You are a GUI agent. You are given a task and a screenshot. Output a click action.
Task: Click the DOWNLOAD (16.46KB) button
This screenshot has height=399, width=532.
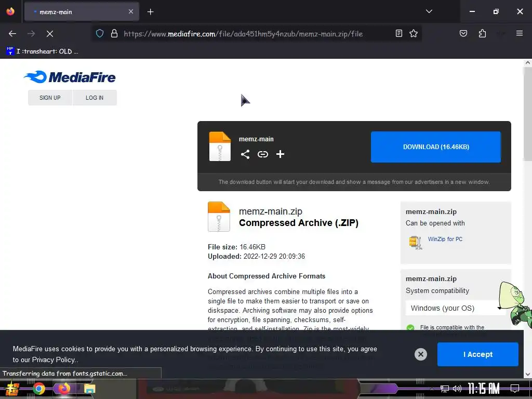[x=436, y=147]
